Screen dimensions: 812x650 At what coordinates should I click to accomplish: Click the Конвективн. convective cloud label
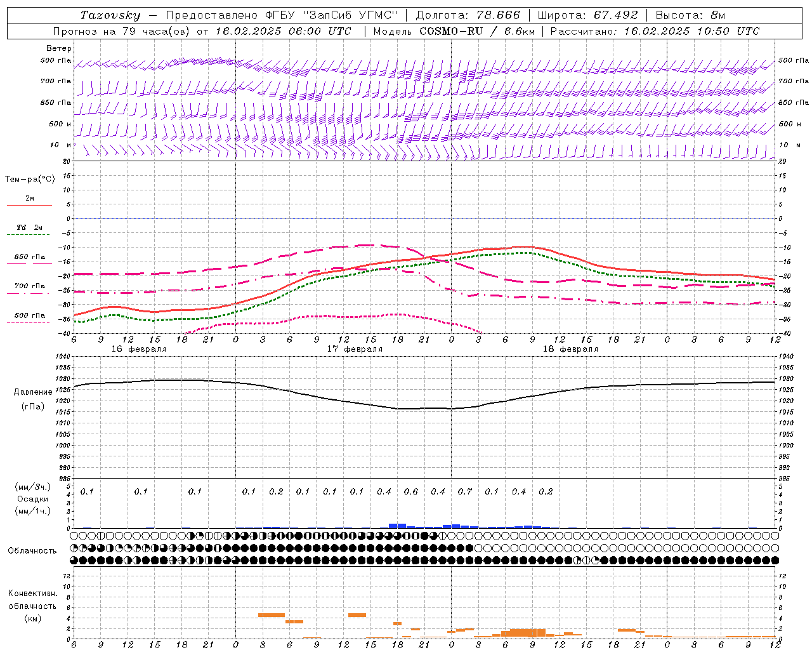32,594
